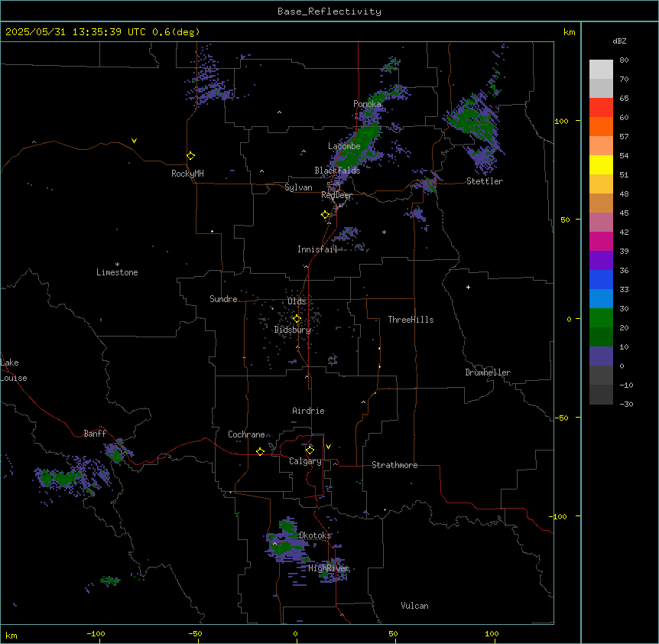Click the Lake Louise label
Screen dimensions: 659x644
14,370
